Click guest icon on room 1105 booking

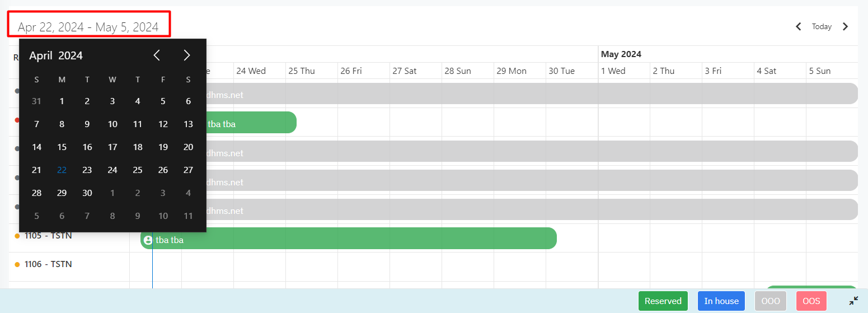point(148,240)
